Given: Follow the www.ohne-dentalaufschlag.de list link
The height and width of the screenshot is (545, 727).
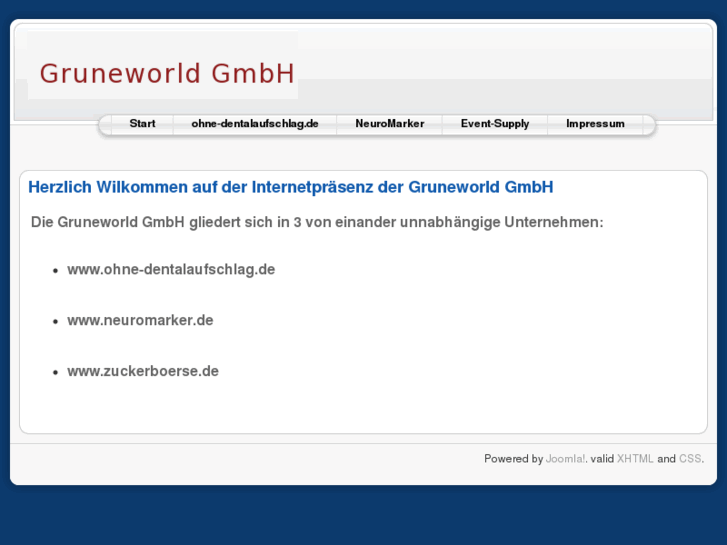Looking at the screenshot, I should tap(171, 269).
